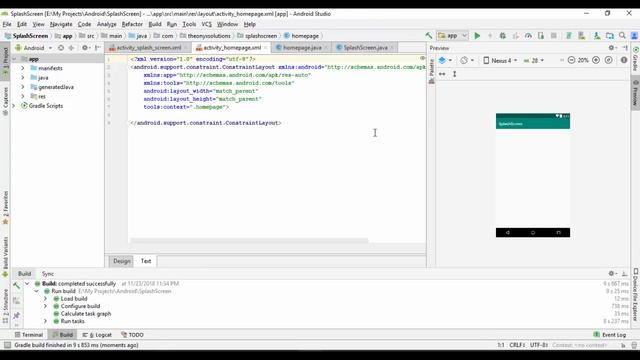Open the Android project view dropdown

[x=34, y=48]
